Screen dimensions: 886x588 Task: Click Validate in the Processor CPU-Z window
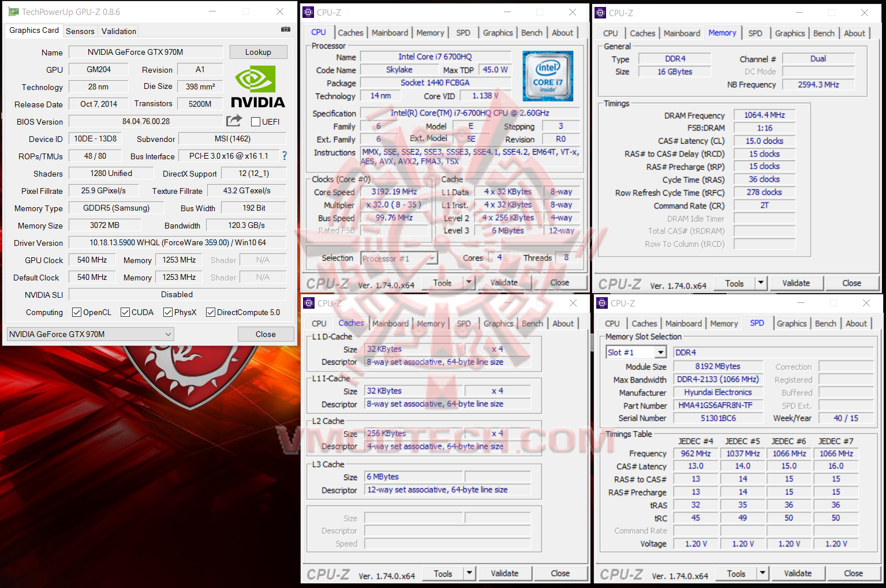click(x=504, y=283)
